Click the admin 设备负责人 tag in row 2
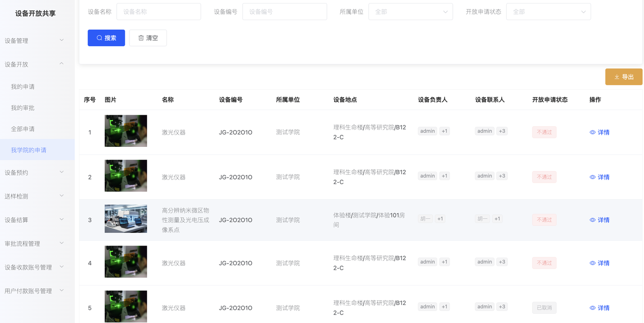The height and width of the screenshot is (323, 644). [x=428, y=176]
